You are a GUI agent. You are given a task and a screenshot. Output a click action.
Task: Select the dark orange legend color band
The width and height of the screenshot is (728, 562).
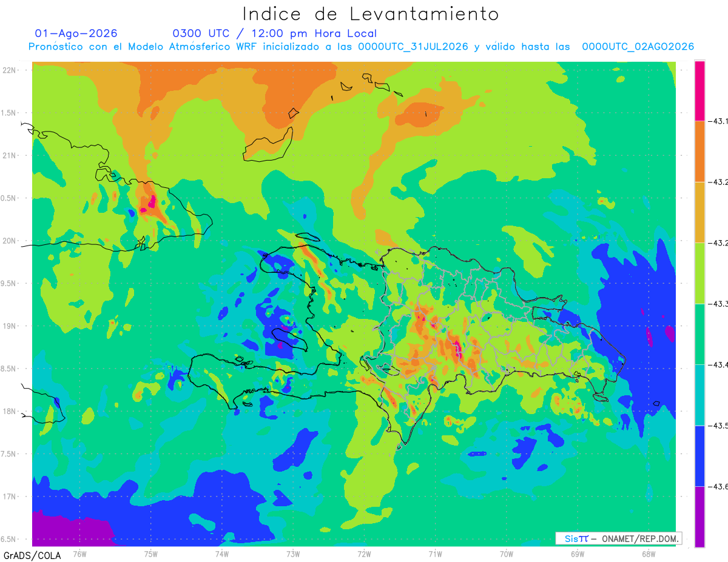tap(699, 151)
